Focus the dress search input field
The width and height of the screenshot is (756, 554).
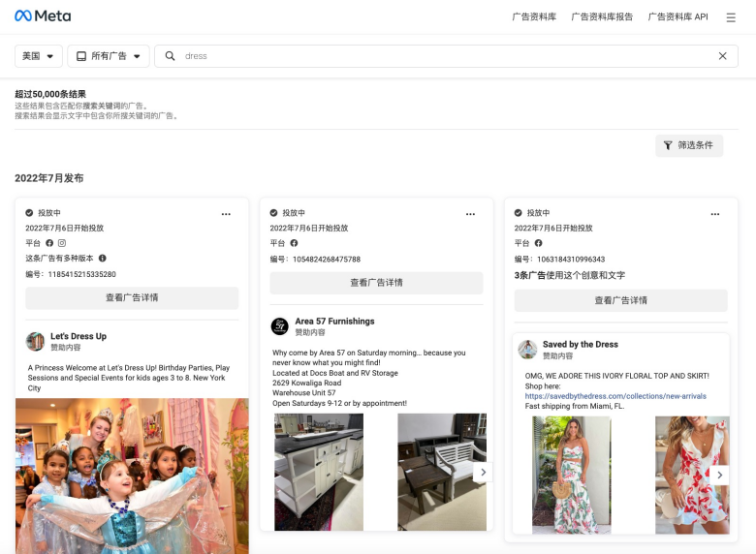pyautogui.click(x=446, y=56)
